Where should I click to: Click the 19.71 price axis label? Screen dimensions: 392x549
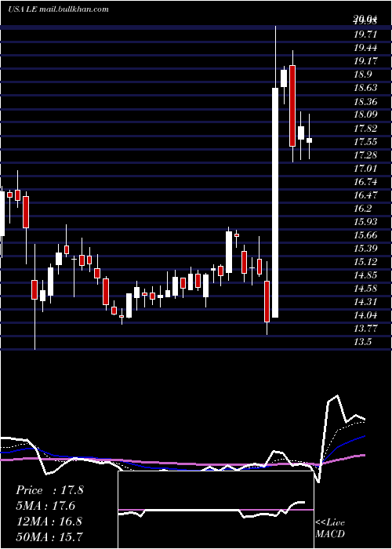366,35
